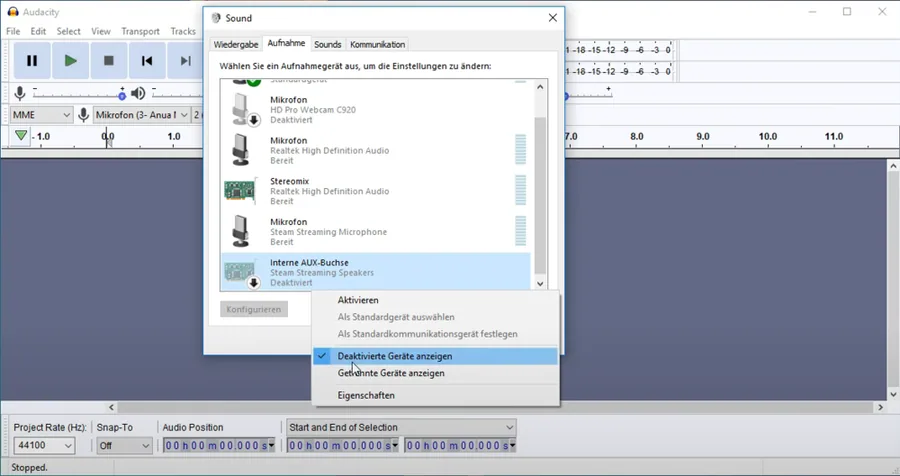The height and width of the screenshot is (476, 900).
Task: Open the Transport menu
Action: 140,31
